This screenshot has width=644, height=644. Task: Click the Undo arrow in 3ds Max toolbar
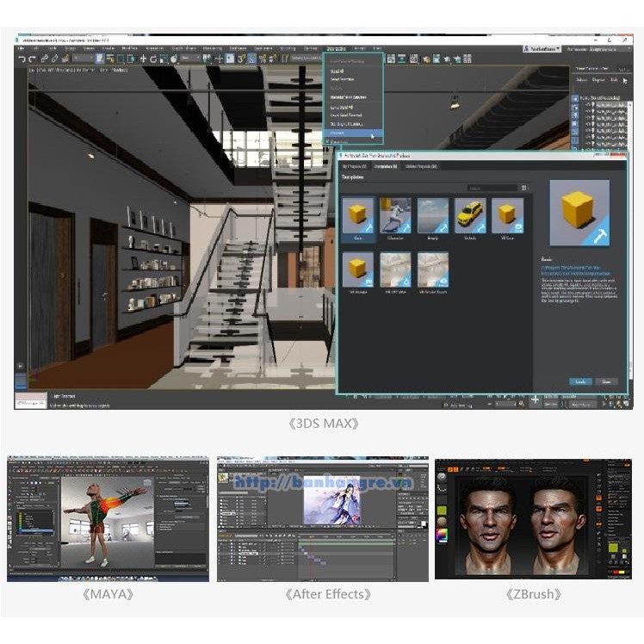[22, 59]
